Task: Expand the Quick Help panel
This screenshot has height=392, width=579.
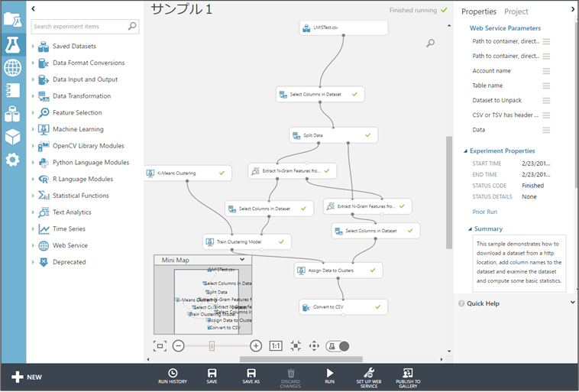Action: 573,303
